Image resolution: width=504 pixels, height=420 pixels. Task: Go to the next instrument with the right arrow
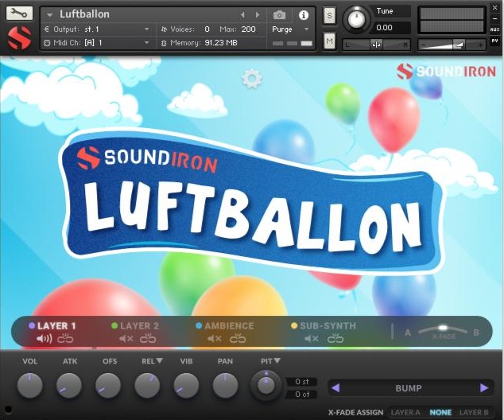pyautogui.click(x=257, y=15)
